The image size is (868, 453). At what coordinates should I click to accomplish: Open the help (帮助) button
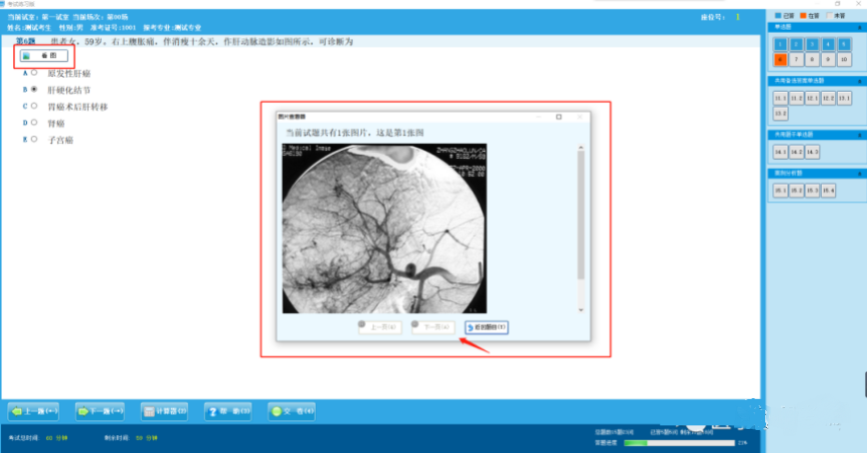click(x=229, y=410)
